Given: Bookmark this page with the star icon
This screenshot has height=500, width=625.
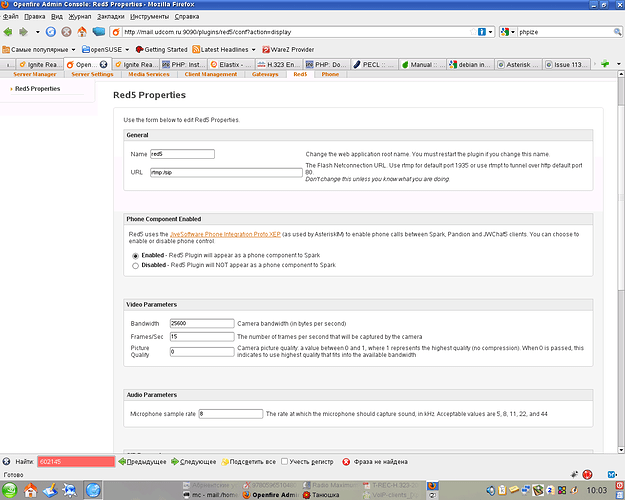Looking at the screenshot, I should coord(473,32).
